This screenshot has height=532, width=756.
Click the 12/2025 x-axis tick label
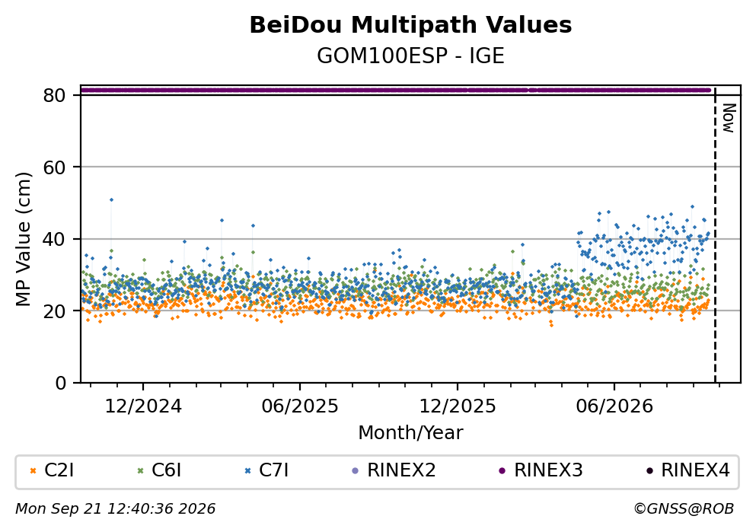(457, 406)
